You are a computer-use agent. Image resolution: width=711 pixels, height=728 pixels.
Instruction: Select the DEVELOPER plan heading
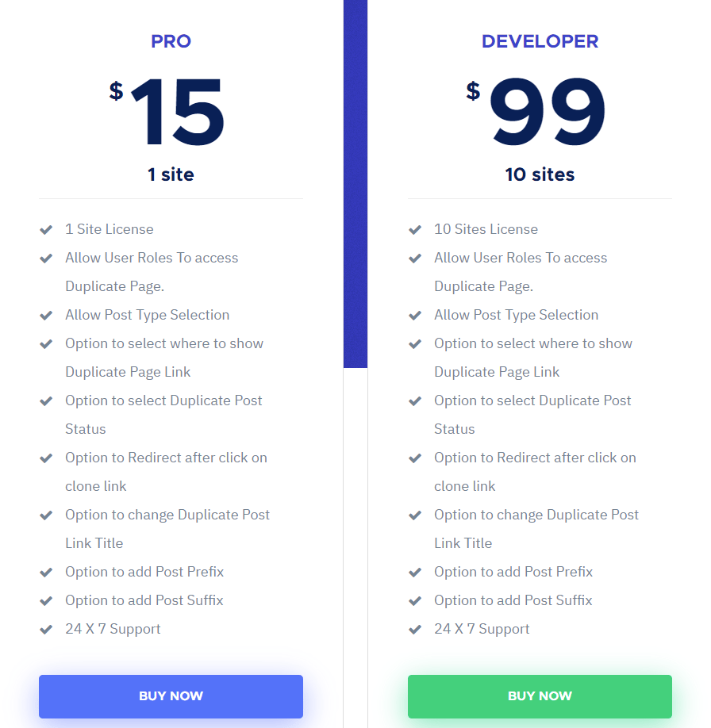[x=540, y=41]
